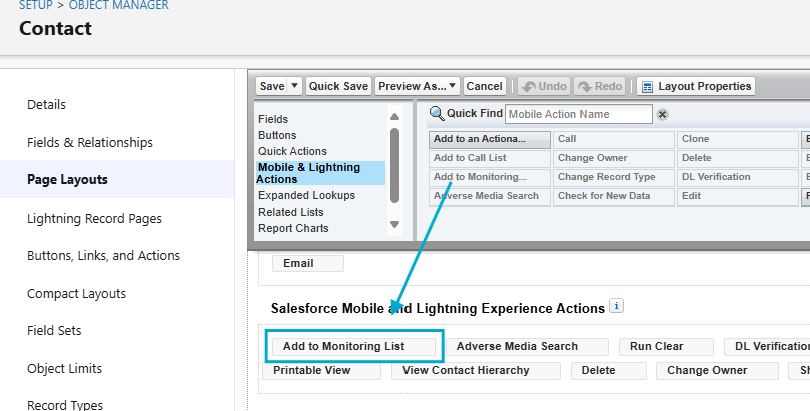Clear the Quick Find search with X icon
The image size is (810, 411).
[x=662, y=115]
